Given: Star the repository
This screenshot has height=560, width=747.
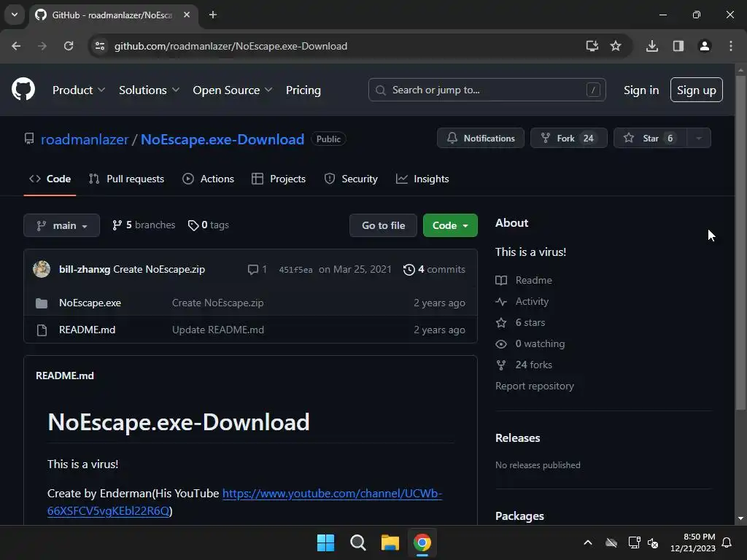Looking at the screenshot, I should pyautogui.click(x=650, y=138).
